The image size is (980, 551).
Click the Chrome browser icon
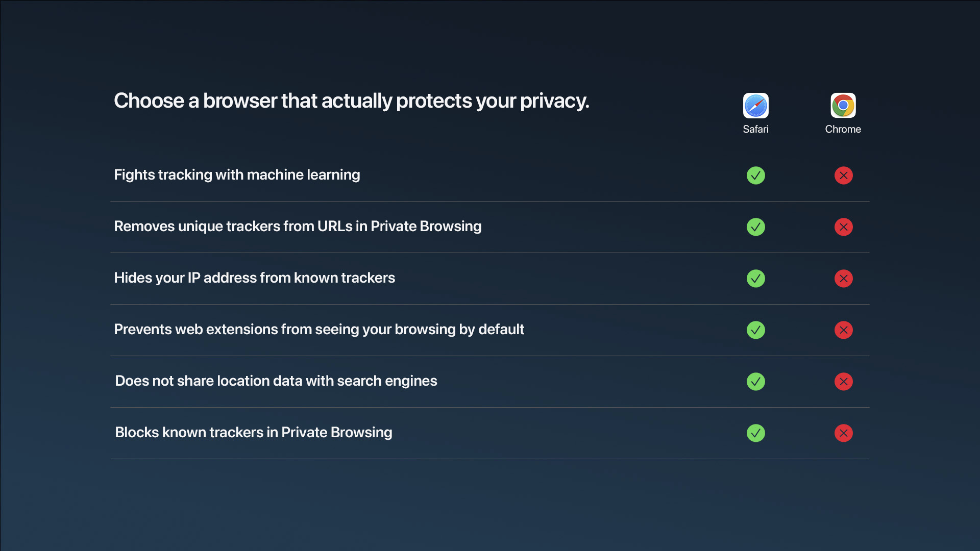(x=843, y=106)
